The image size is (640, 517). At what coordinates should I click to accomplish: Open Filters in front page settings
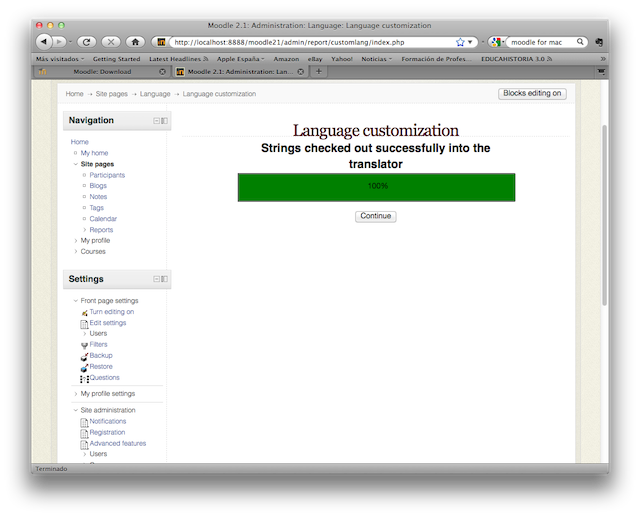point(98,345)
